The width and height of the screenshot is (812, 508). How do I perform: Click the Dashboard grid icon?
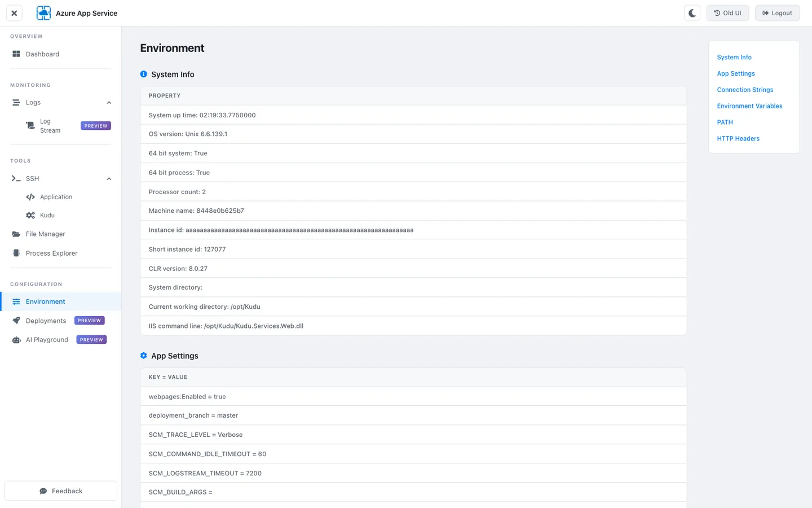click(16, 54)
